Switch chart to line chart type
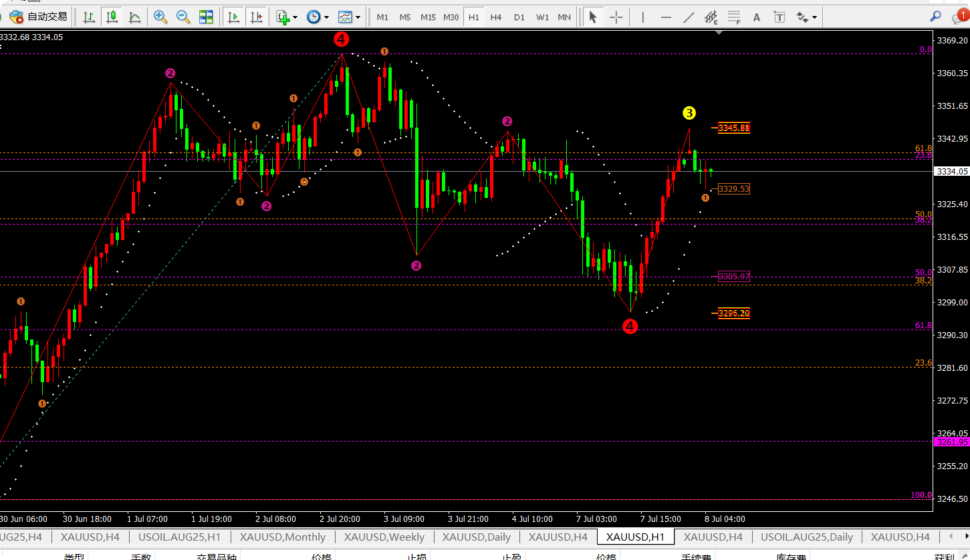This screenshot has height=560, width=970. click(134, 17)
